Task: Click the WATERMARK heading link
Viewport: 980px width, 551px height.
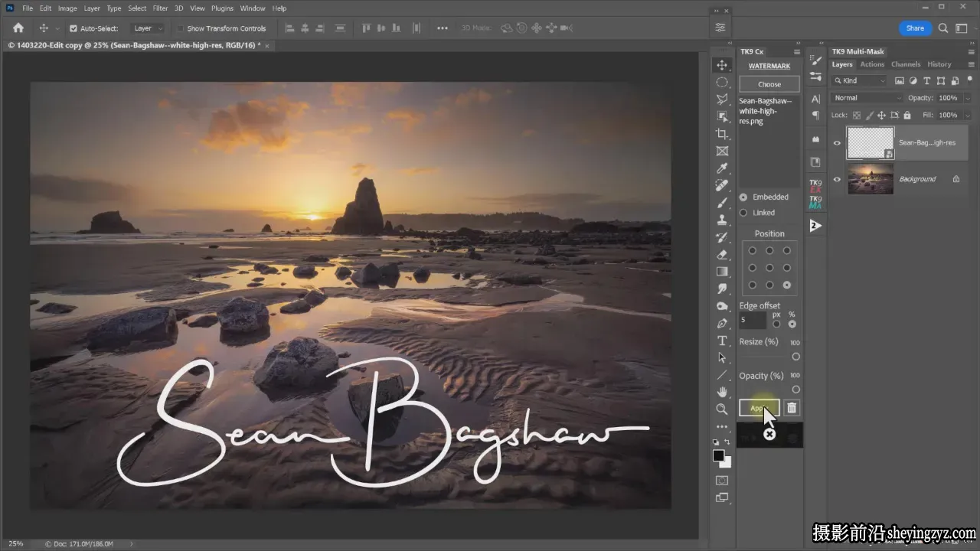Action: pyautogui.click(x=769, y=67)
